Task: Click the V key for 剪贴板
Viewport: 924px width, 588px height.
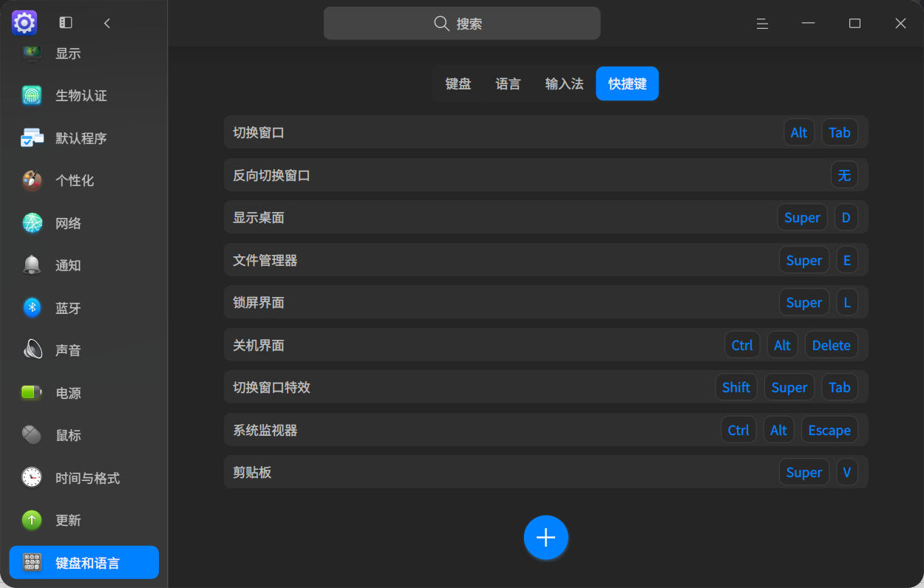Action: [847, 473]
